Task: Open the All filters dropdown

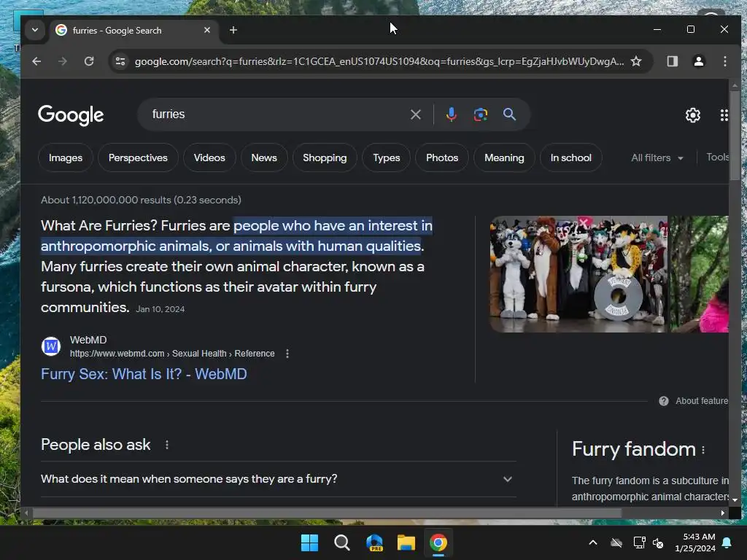Action: [x=657, y=157]
